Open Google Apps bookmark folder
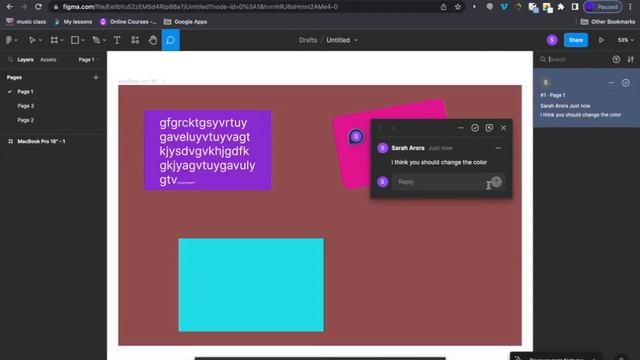640x360 pixels. point(186,22)
